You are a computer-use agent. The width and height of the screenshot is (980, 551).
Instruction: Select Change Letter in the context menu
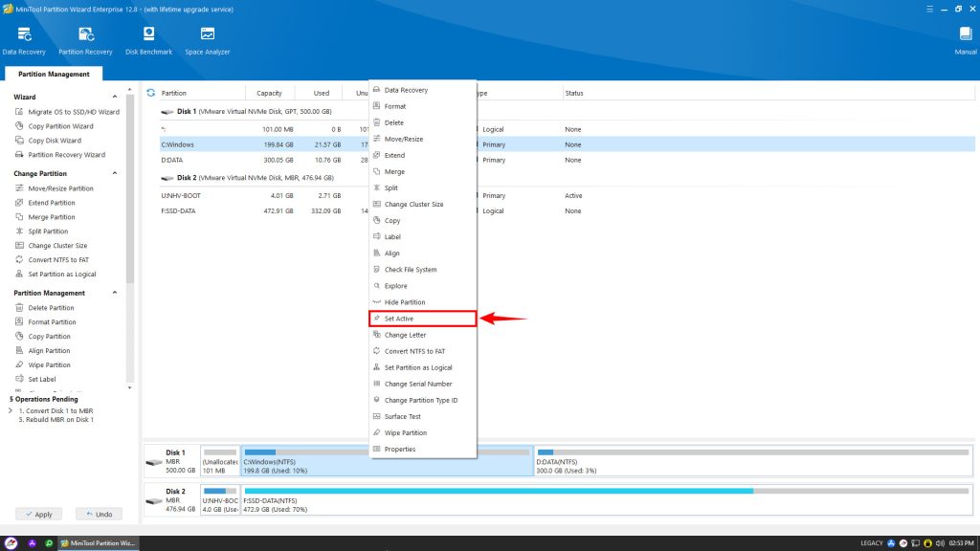[x=422, y=335]
